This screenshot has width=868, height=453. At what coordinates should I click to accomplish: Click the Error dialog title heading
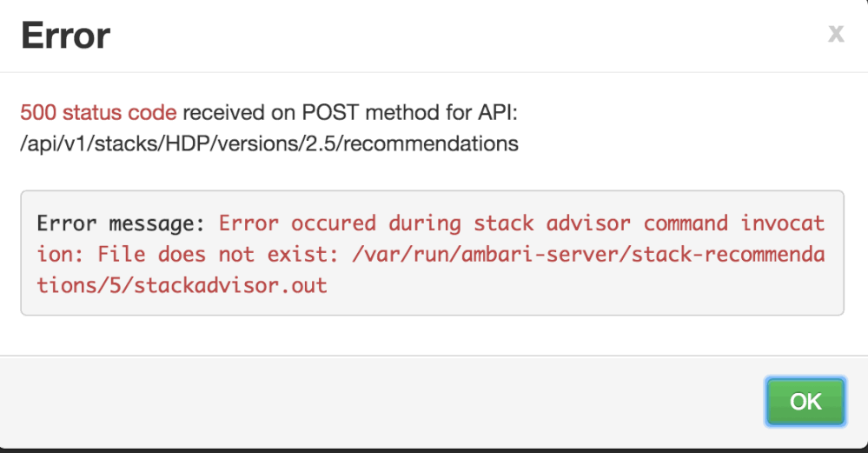click(66, 36)
